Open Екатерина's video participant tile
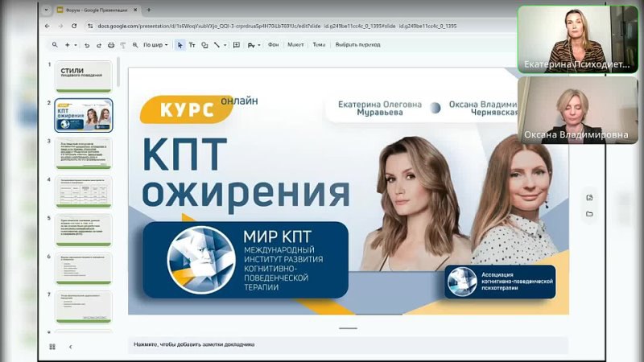Image resolution: width=644 pixels, height=362 pixels. (x=577, y=39)
